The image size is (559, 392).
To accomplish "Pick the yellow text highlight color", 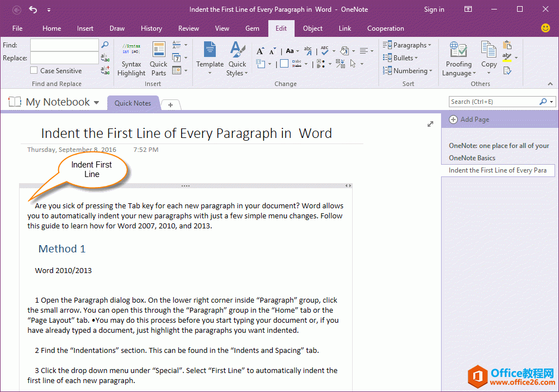I will (507, 58).
